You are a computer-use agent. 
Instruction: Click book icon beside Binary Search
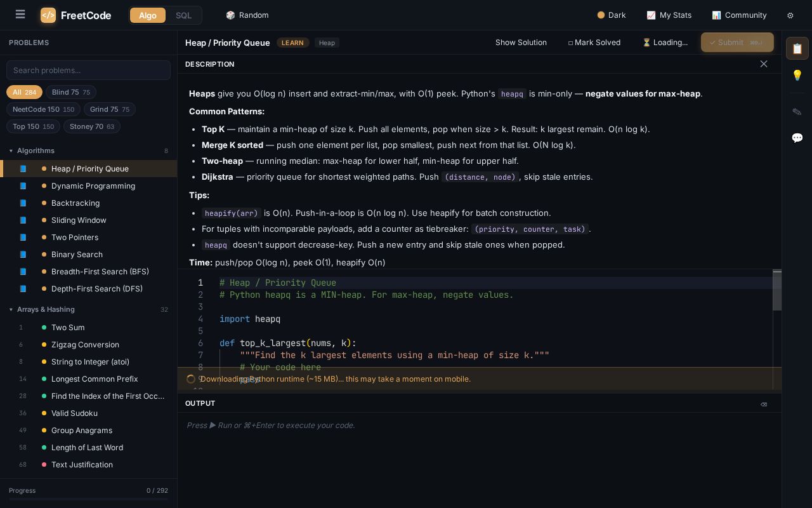point(23,255)
